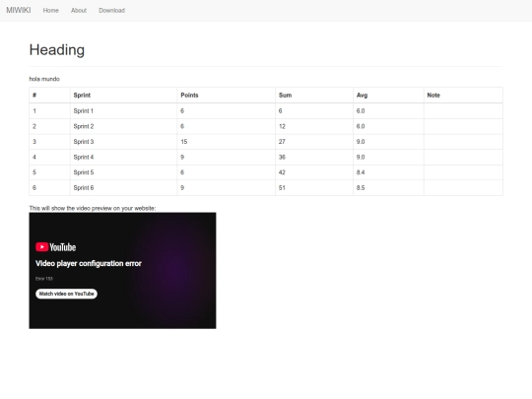Click the 'Video player configuration error' message
Screen dimensions: 532x399
89,264
